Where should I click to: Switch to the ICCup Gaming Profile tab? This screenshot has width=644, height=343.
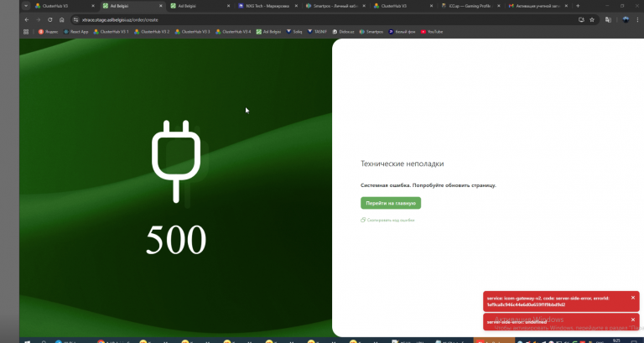[470, 6]
